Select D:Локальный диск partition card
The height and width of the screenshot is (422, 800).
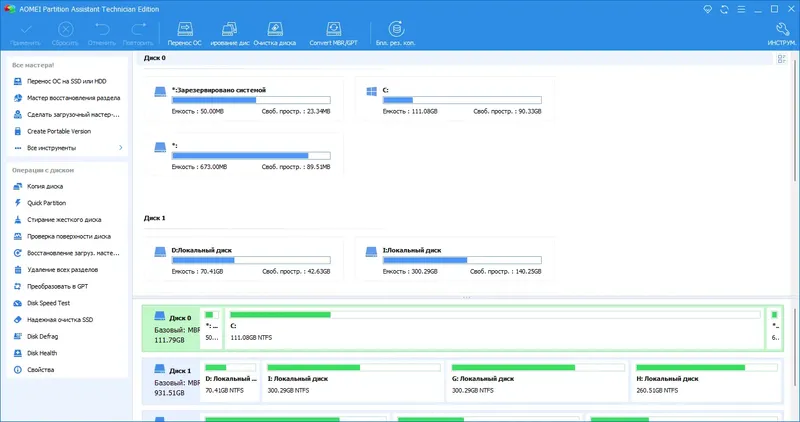pyautogui.click(x=243, y=260)
